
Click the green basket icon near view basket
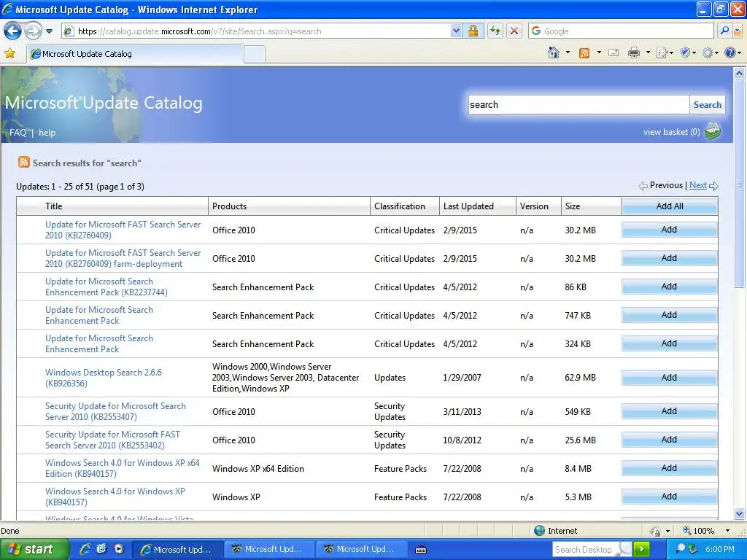tap(713, 131)
